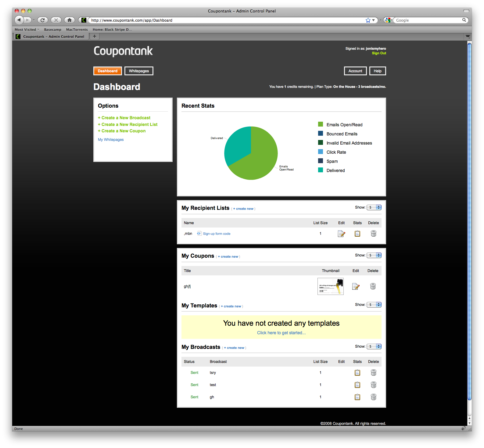
Task: Expand the Most Visited bookmarks menu
Action: 27,30
